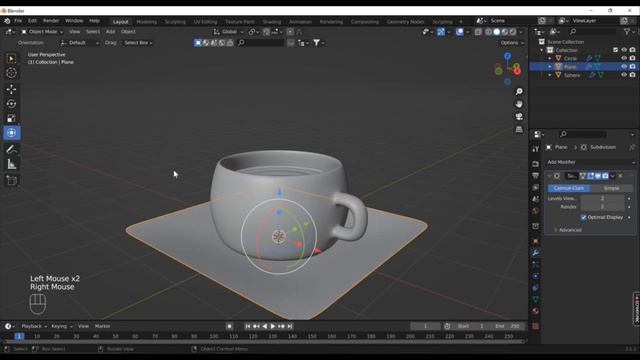
Task: Hide Plane object in viewport
Action: [624, 67]
